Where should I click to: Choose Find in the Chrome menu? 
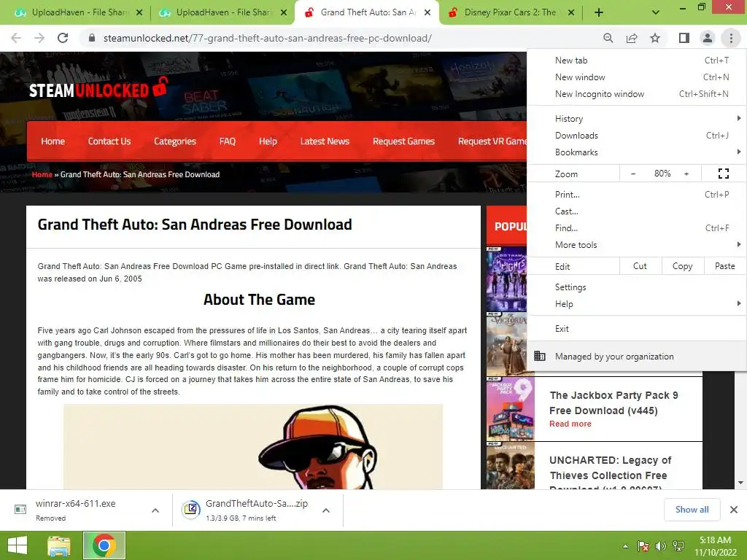click(x=636, y=227)
